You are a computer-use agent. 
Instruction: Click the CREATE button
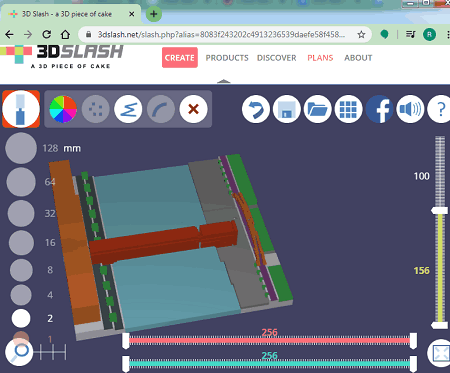180,58
